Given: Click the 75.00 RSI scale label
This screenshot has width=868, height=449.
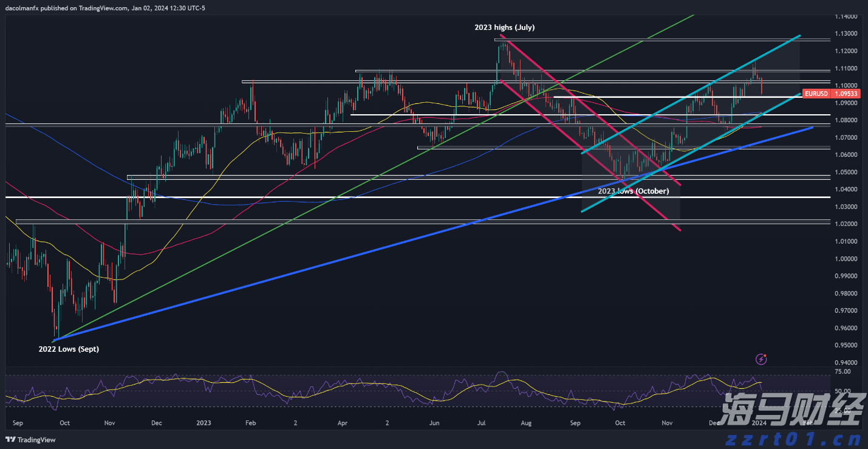Looking at the screenshot, I should [x=843, y=371].
